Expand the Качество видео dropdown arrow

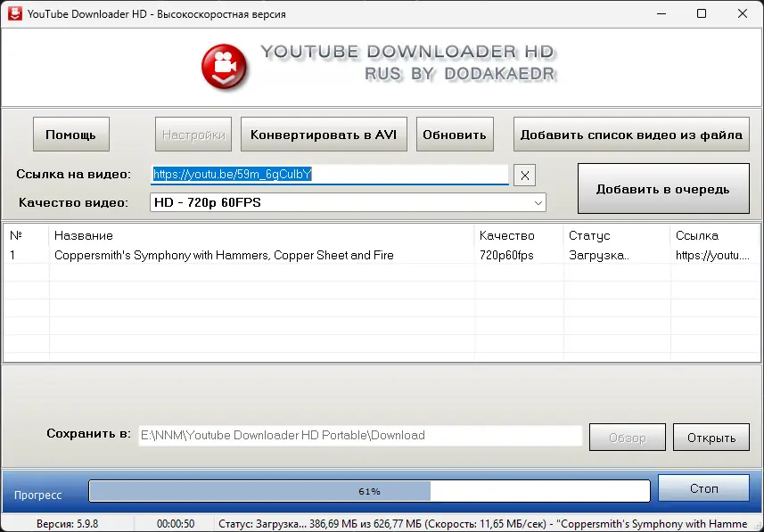[538, 202]
